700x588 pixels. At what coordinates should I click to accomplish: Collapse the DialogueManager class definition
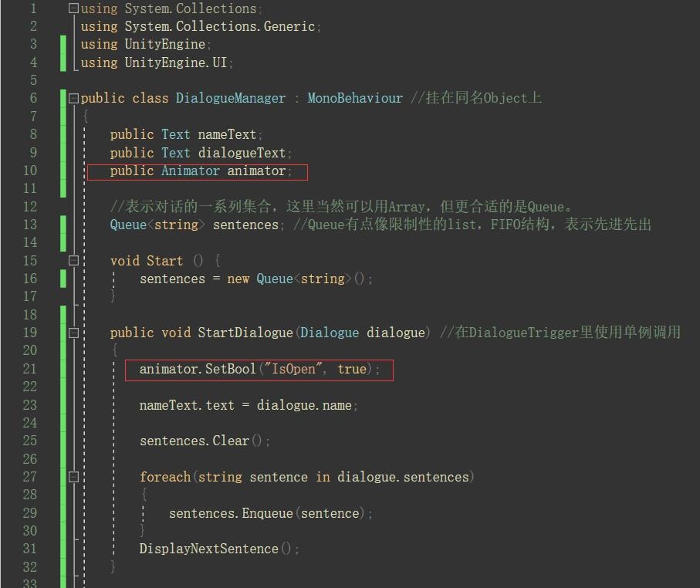73,98
